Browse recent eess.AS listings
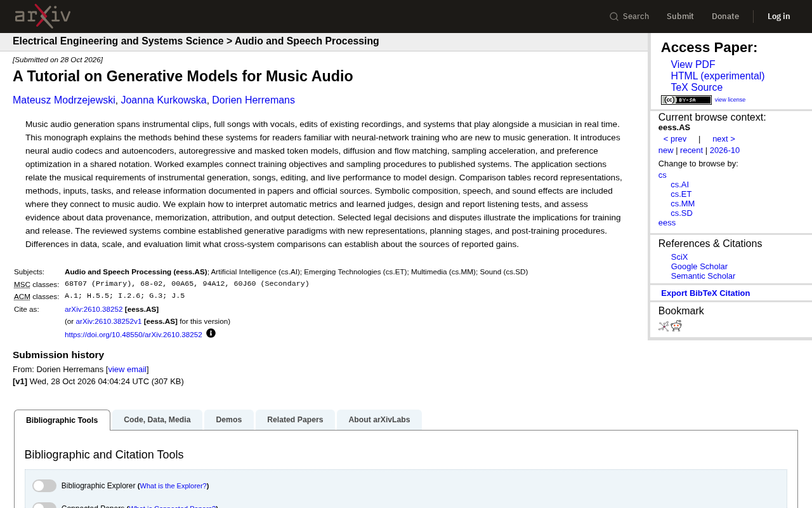The width and height of the screenshot is (812, 508). click(691, 150)
